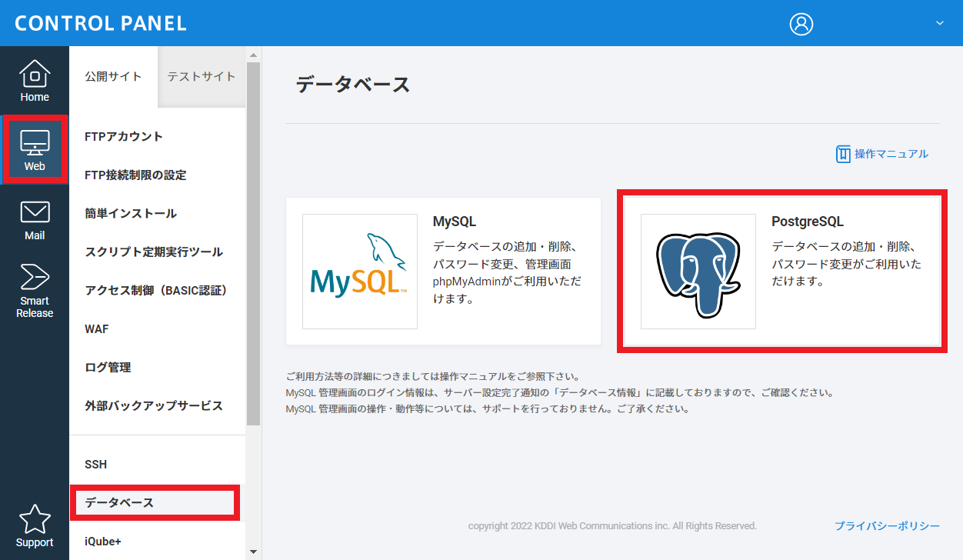Open the プライバシーポリシー link
This screenshot has height=560, width=963.
[x=887, y=526]
